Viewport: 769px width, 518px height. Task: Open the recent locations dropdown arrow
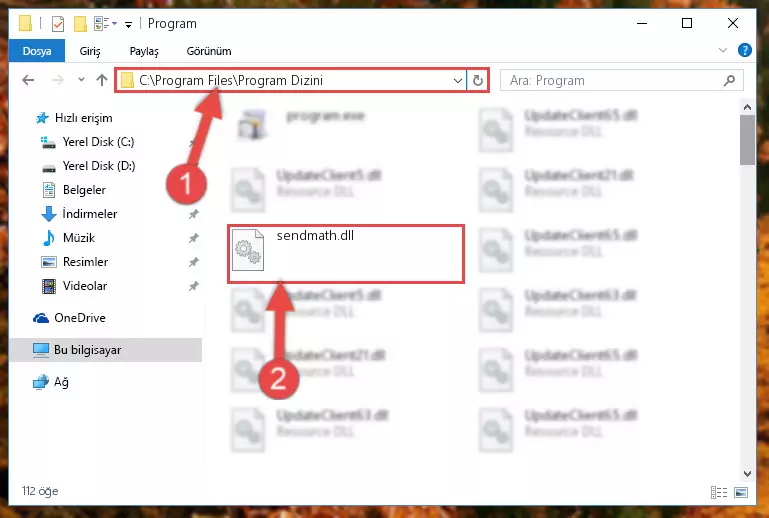(81, 79)
